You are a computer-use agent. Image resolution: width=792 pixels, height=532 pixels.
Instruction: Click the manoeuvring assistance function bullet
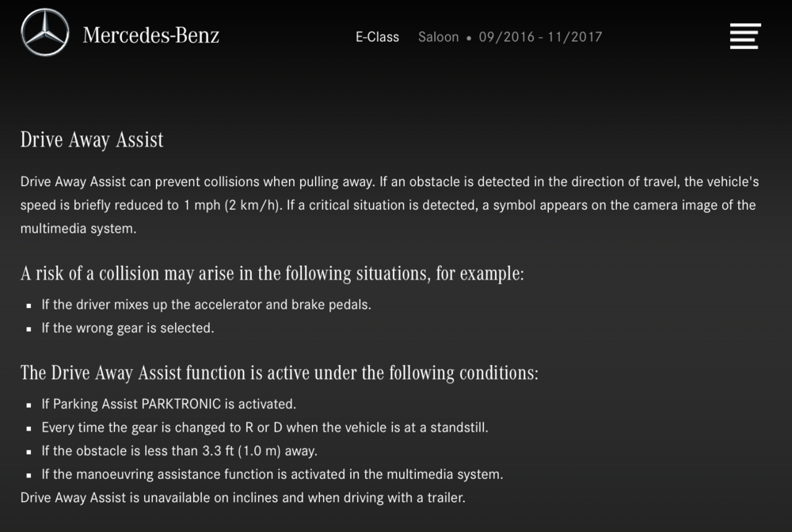click(x=272, y=475)
